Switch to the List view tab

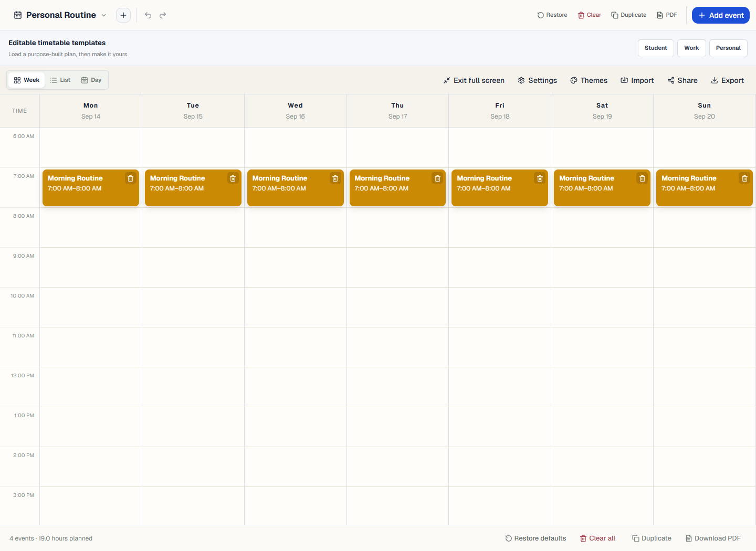point(60,80)
